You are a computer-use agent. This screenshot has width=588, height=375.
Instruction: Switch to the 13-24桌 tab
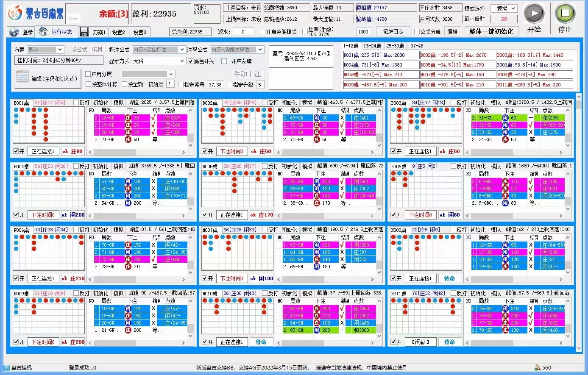pos(372,46)
